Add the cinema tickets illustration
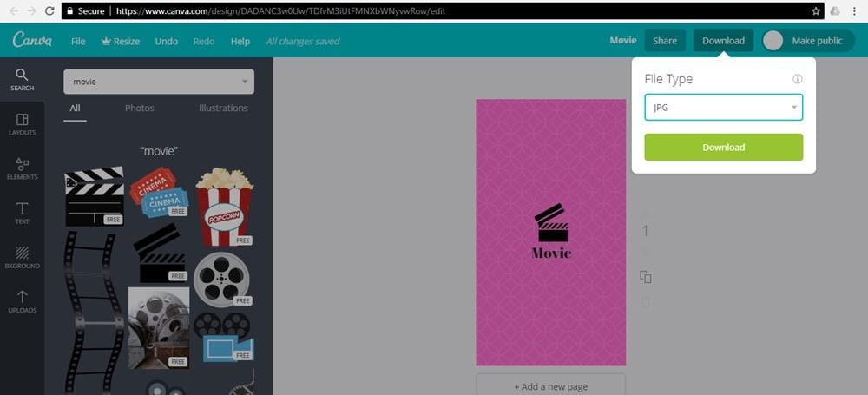 159,192
